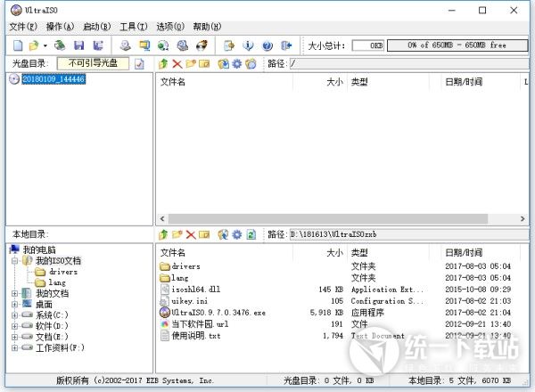Viewport: 535px width, 392px height.
Task: Open the 选项(O) menu
Action: (x=170, y=27)
